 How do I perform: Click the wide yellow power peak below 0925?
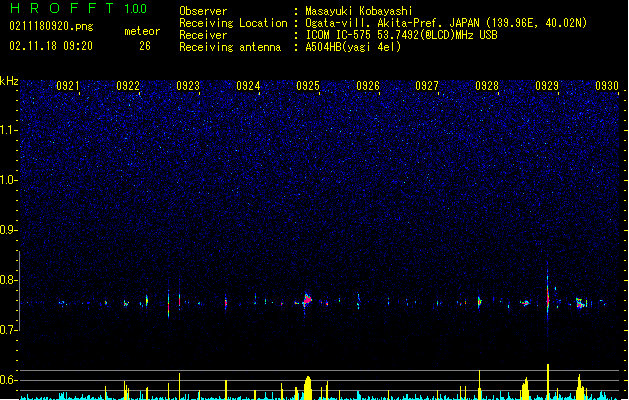tap(308, 388)
